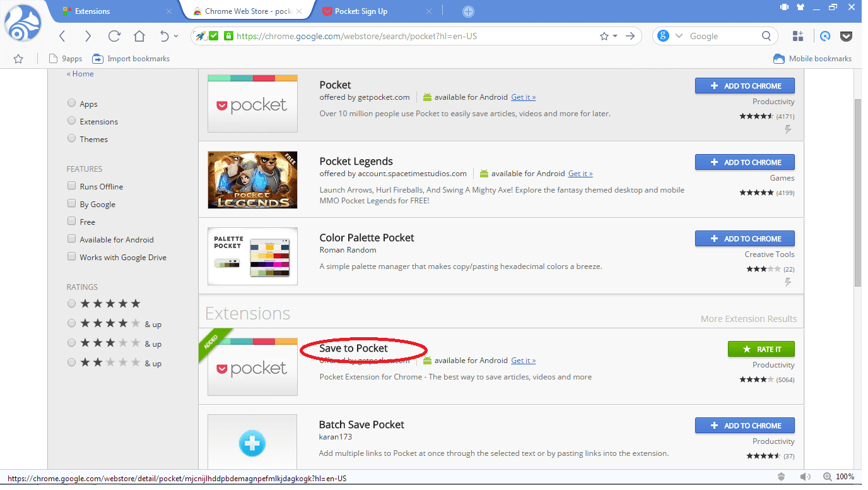This screenshot has height=490, width=868.
Task: Click the speaker icon in status bar
Action: (805, 477)
